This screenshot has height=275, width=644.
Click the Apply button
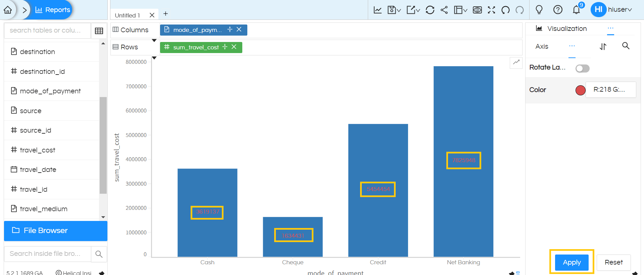[572, 262]
